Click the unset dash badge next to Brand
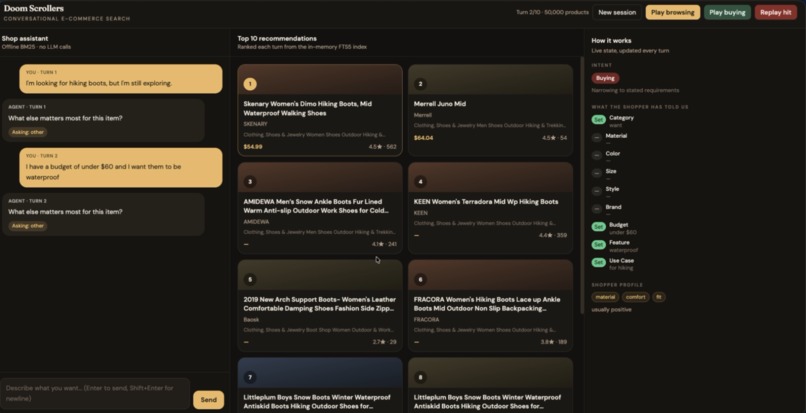 point(597,209)
